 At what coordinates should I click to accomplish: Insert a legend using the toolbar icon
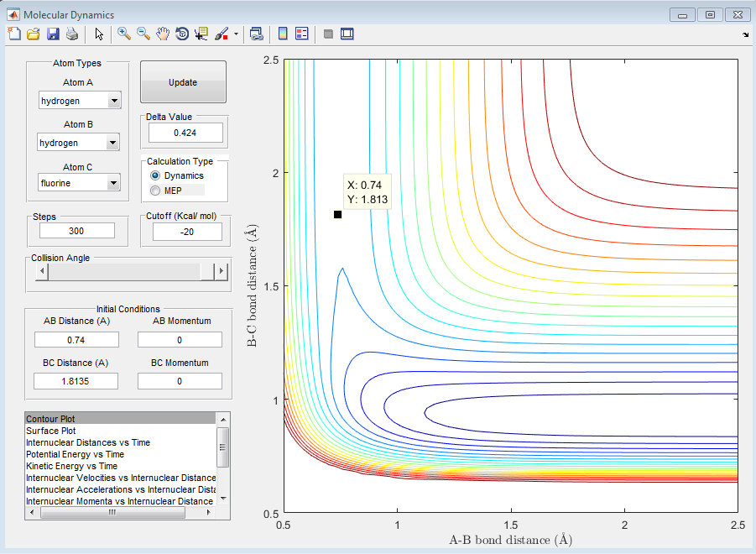pyautogui.click(x=302, y=34)
